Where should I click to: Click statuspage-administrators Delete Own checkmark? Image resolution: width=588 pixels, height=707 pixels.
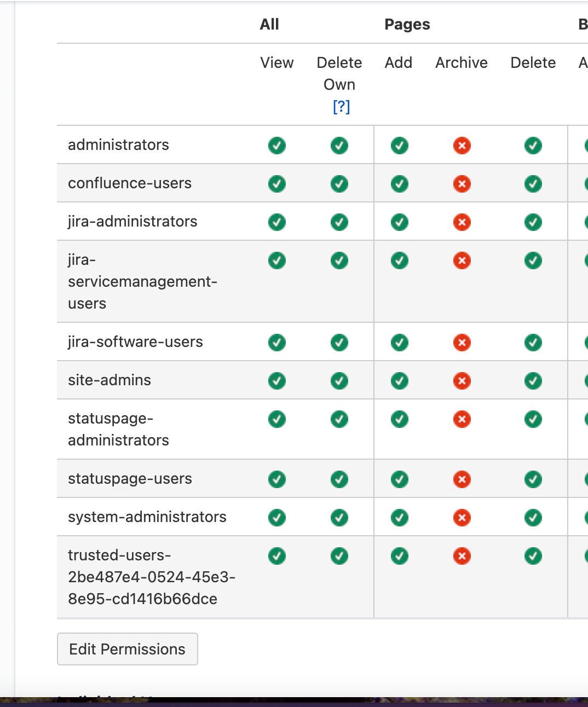coord(339,419)
